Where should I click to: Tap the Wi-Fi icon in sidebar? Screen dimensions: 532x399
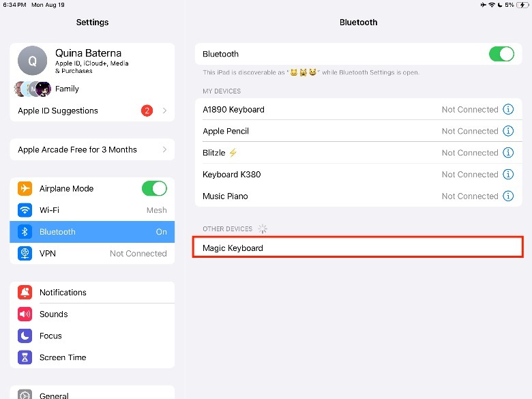(x=25, y=210)
